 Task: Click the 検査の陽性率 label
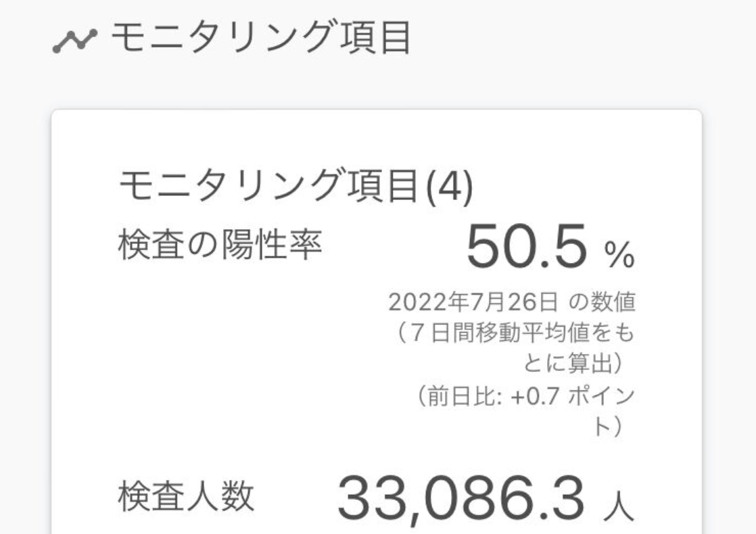(220, 244)
